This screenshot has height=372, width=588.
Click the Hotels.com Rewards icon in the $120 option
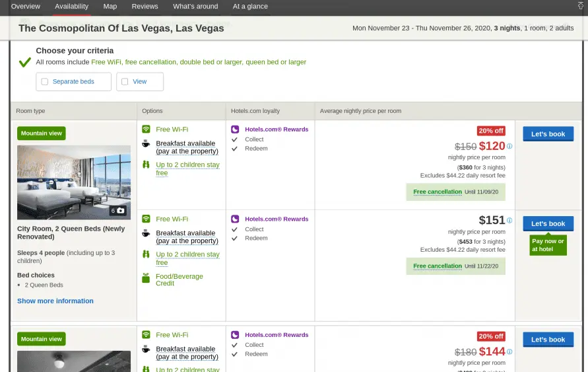[x=235, y=129]
